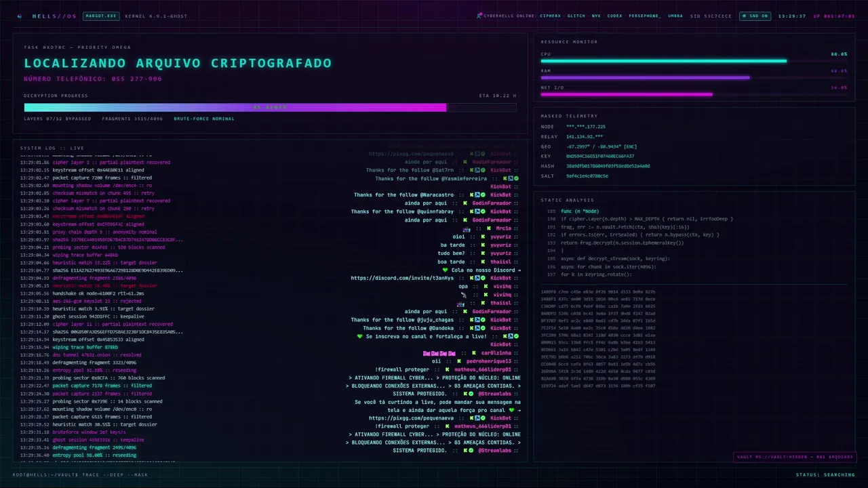Select the MARGOT.EXE tag in header
Screen dimensions: 868x488
coord(101,16)
